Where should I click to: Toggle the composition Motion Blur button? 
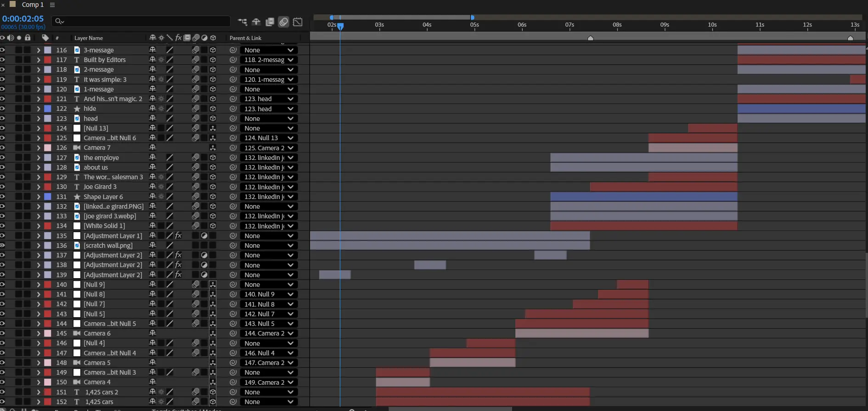coord(284,22)
